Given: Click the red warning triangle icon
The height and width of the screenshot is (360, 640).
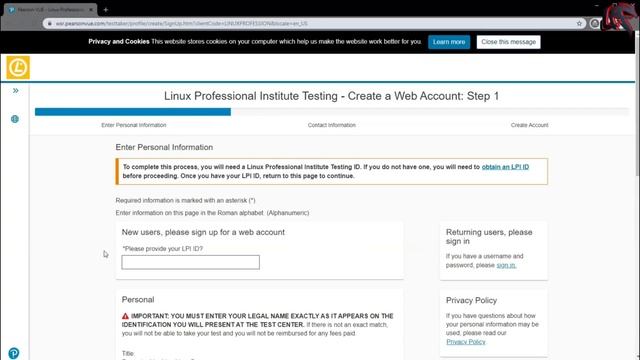Looking at the screenshot, I should [125, 316].
